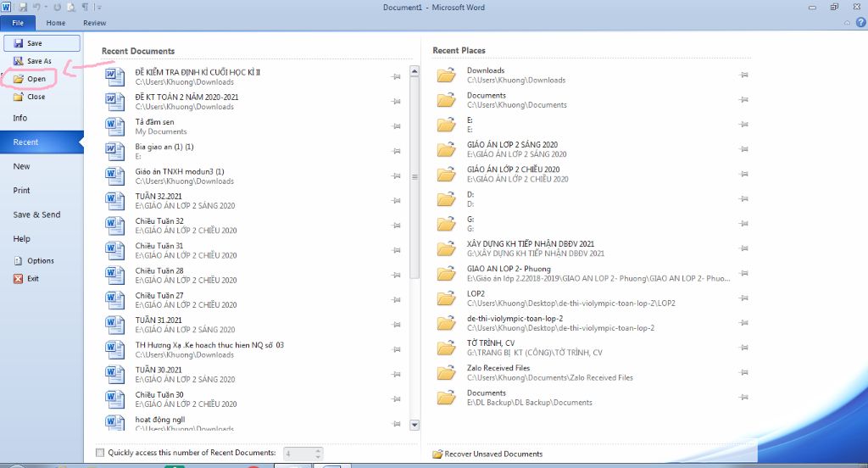Click the red Exit icon

(19, 279)
